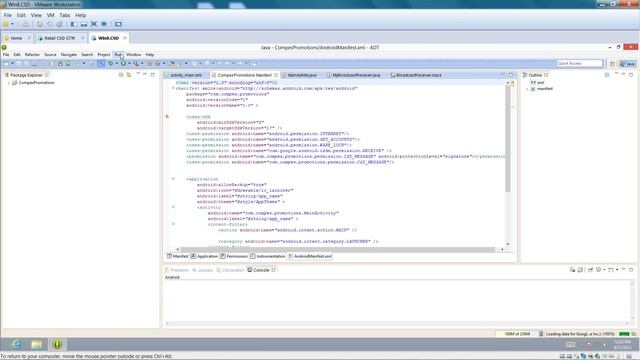This screenshot has width=640, height=360.
Task: Click the VMware power on icon
Action: pyautogui.click(x=6, y=24)
